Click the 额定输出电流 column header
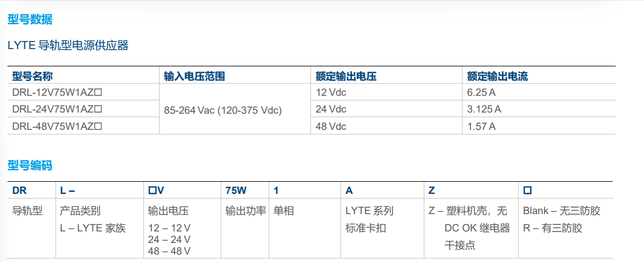 pyautogui.click(x=497, y=76)
